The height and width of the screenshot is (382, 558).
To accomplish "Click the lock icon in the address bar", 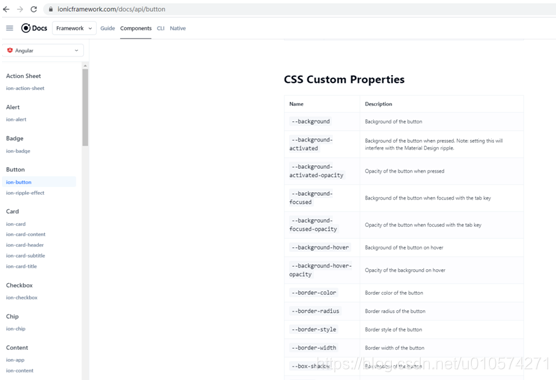I will [51, 9].
